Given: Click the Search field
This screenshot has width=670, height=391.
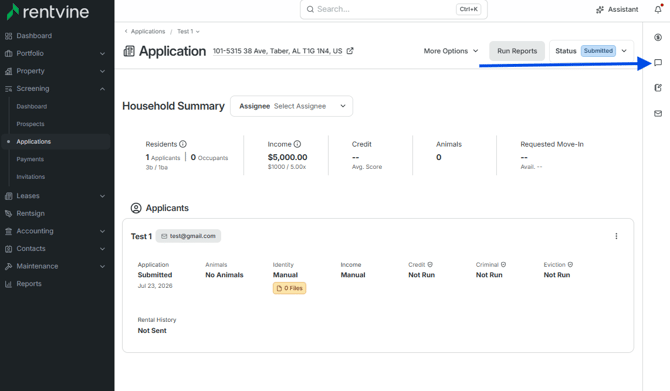Looking at the screenshot, I should click(394, 9).
